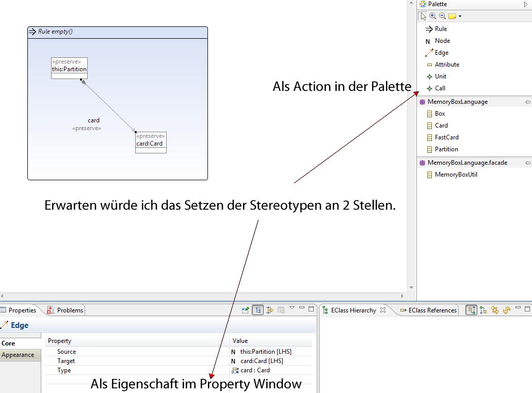Toggle the first EClass Hierarchy toolbar button
This screenshot has height=393, width=532.
pos(471,310)
